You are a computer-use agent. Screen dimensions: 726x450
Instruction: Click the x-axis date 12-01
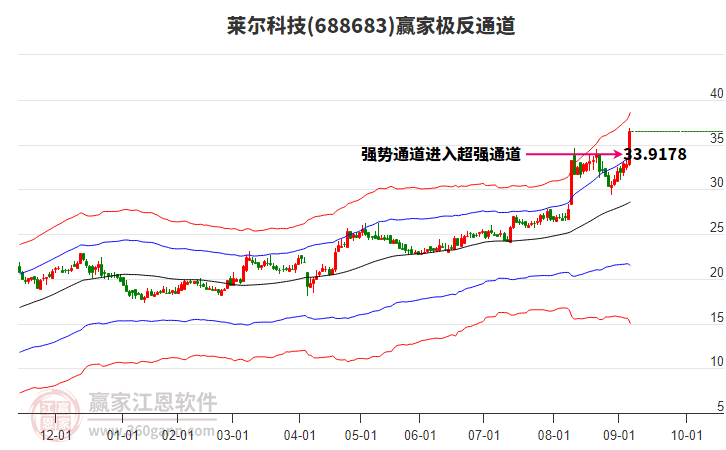pyautogui.click(x=56, y=436)
